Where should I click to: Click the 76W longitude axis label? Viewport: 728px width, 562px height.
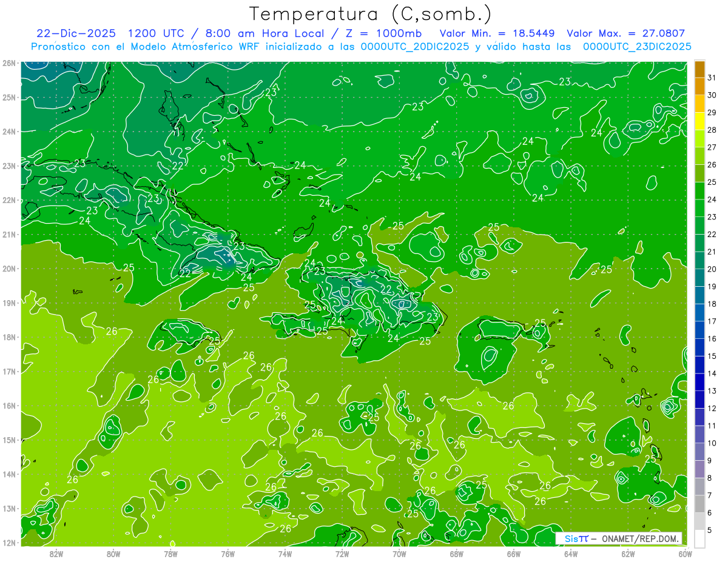click(x=228, y=554)
